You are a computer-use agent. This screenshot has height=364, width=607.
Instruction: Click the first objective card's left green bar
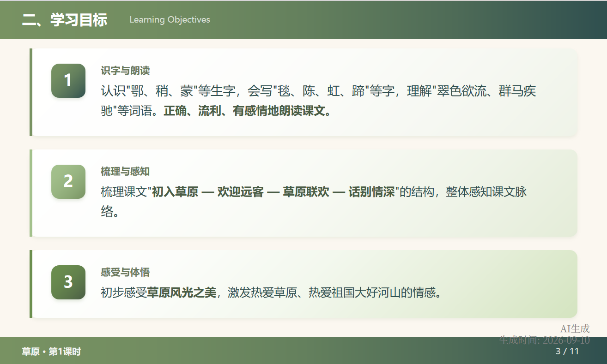pos(31,92)
